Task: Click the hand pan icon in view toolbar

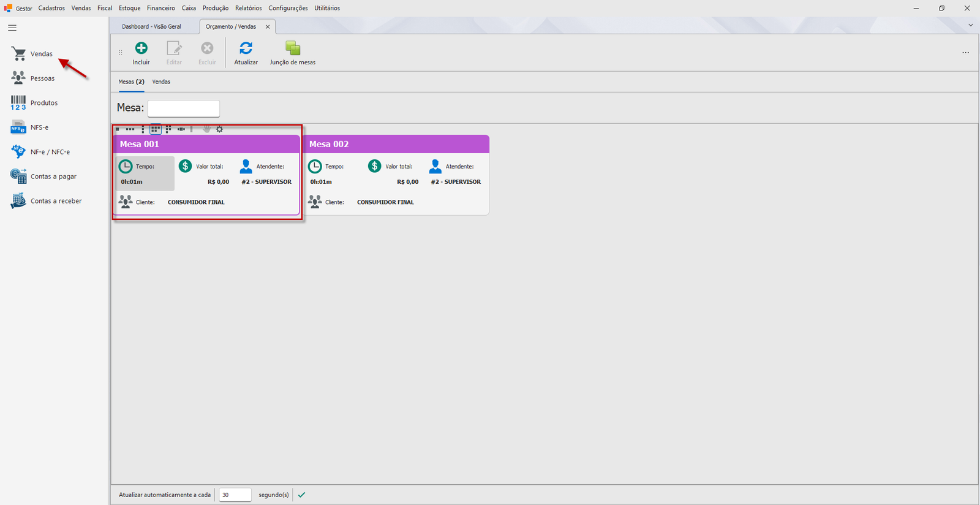Action: click(206, 129)
